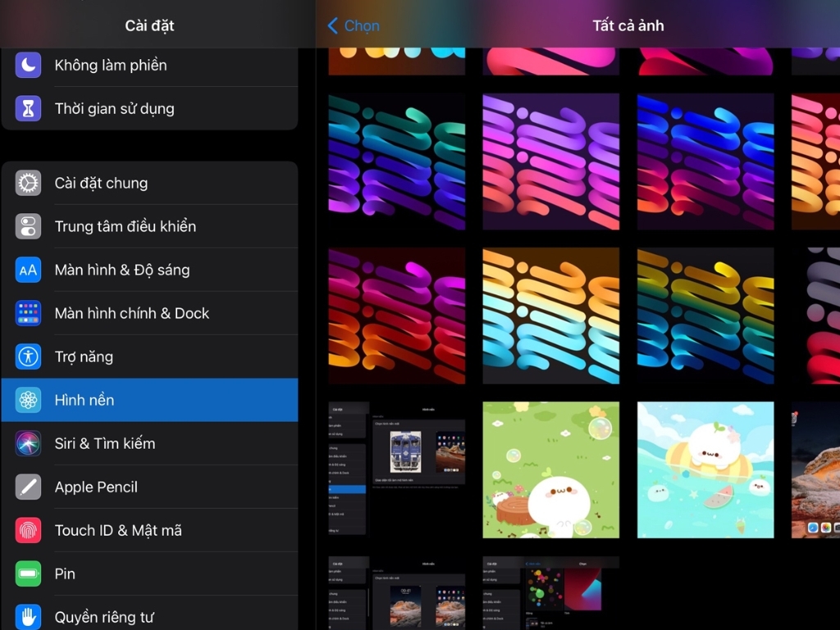
Task: Choose rocky desert home screen photo
Action: 815,470
